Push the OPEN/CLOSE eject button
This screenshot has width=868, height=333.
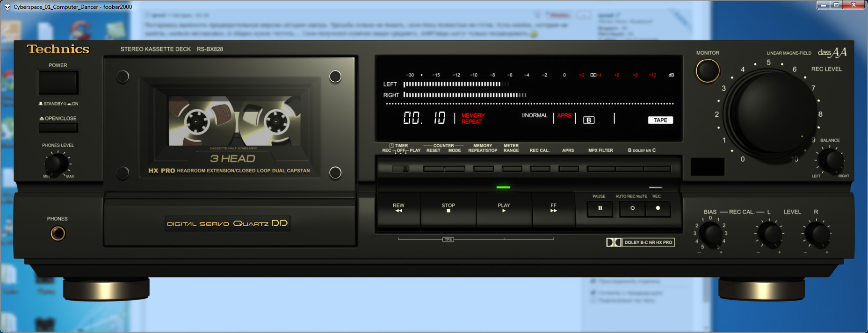58,128
